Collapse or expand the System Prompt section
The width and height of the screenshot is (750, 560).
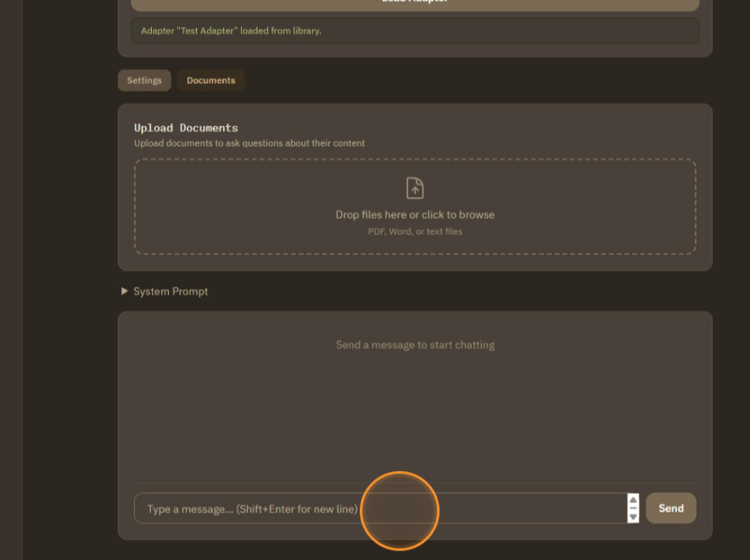(126, 291)
